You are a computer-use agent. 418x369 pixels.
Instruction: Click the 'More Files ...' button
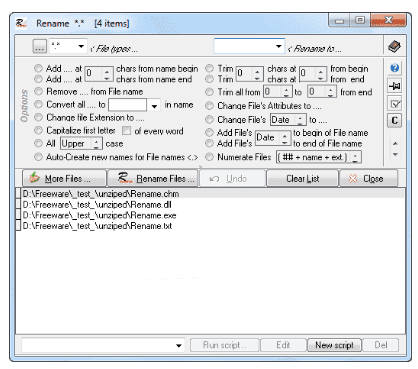[64, 179]
